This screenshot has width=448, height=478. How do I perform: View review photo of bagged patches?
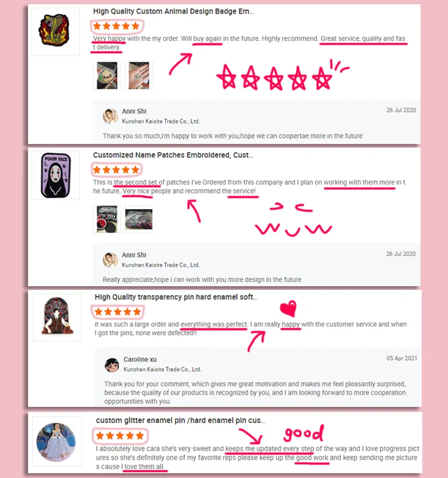pos(139,219)
